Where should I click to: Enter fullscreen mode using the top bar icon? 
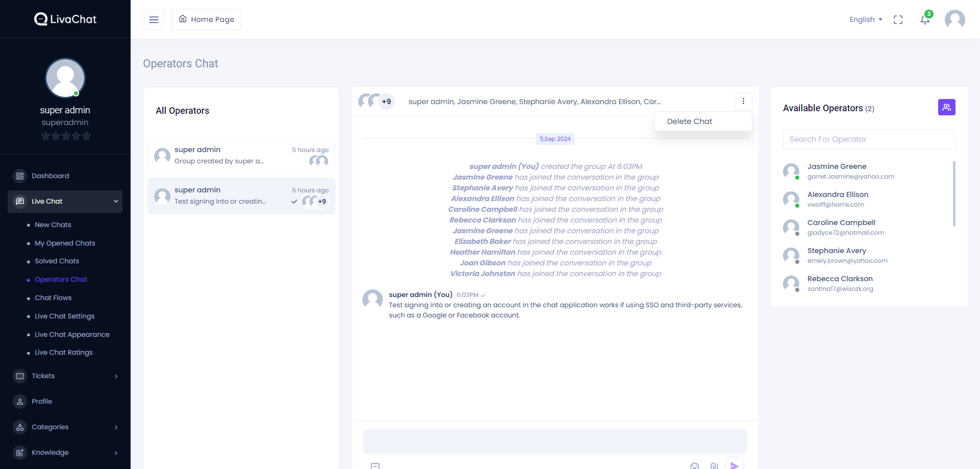898,19
